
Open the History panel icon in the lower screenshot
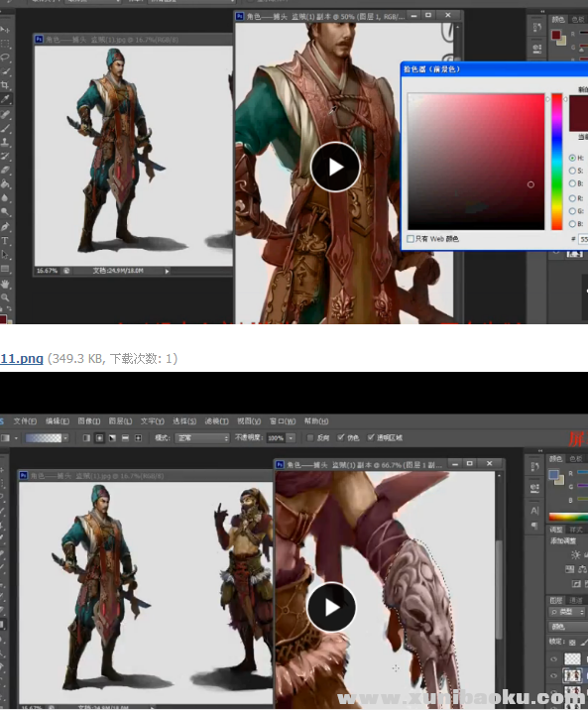point(534,466)
